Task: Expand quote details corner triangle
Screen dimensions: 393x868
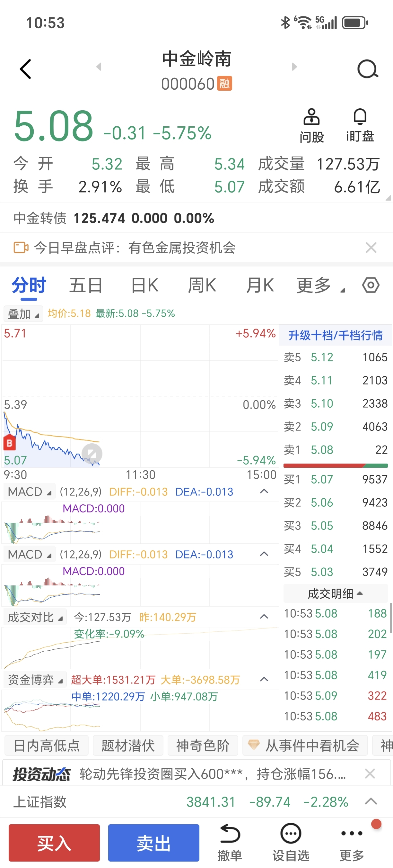Action: [x=388, y=198]
